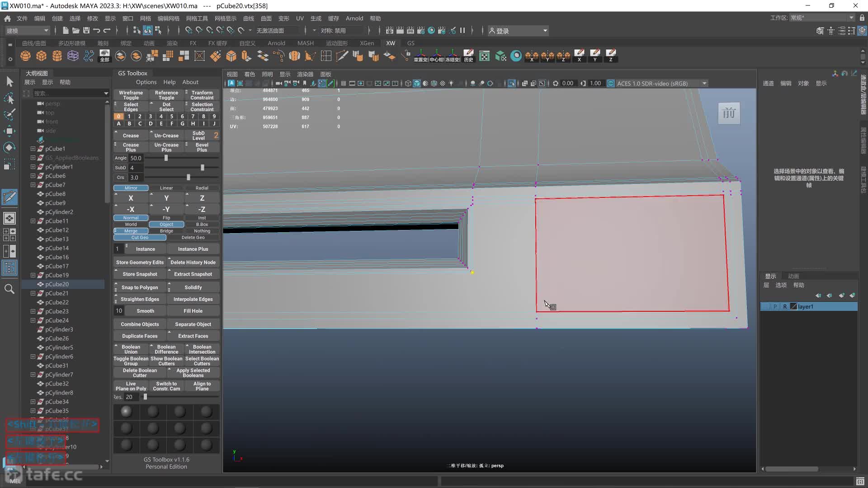868x488 pixels.
Task: Open the login account dropdown
Action: coord(519,31)
